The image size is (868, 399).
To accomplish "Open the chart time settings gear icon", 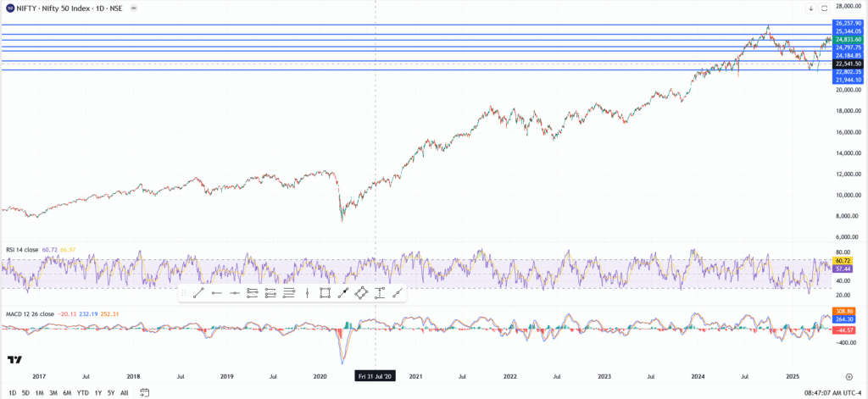I will pos(849,374).
